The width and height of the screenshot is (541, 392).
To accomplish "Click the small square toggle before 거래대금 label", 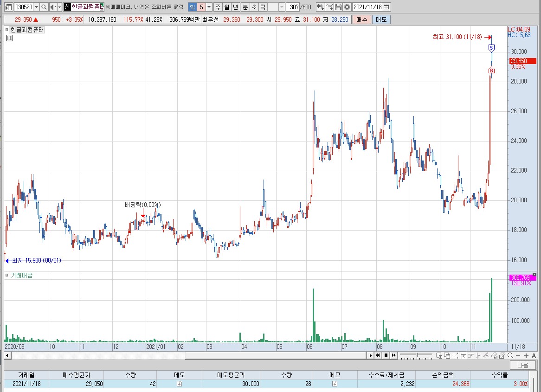I will tap(6, 275).
